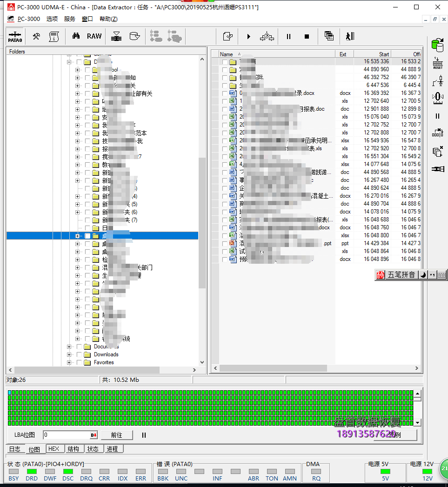Tick the Favorites folder checkbox

(79, 362)
